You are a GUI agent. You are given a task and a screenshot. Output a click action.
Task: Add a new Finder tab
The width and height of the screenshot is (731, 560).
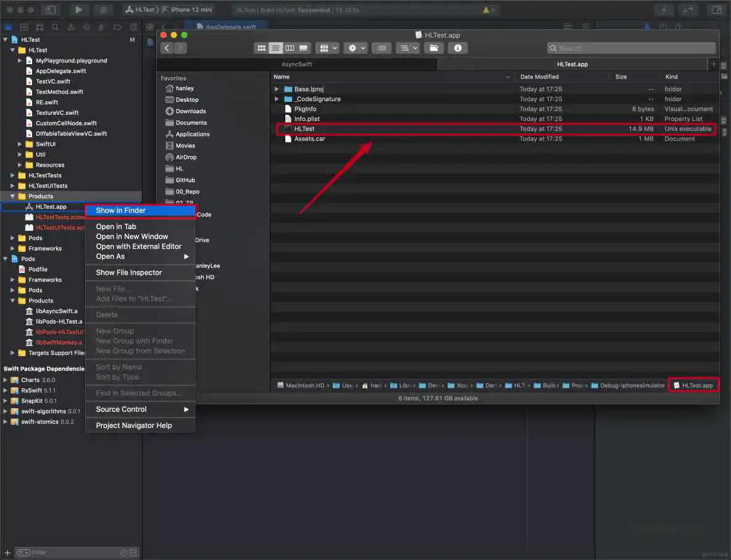pos(713,64)
